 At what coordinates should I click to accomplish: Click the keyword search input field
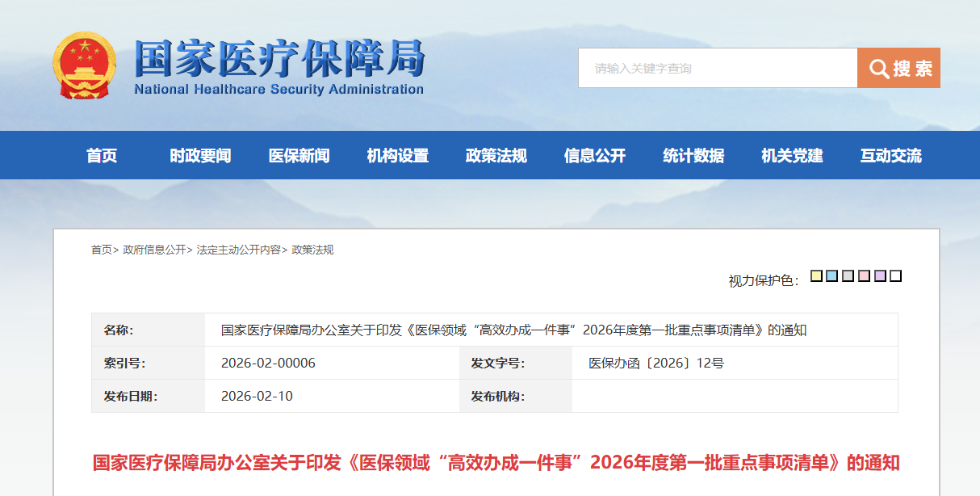710,68
